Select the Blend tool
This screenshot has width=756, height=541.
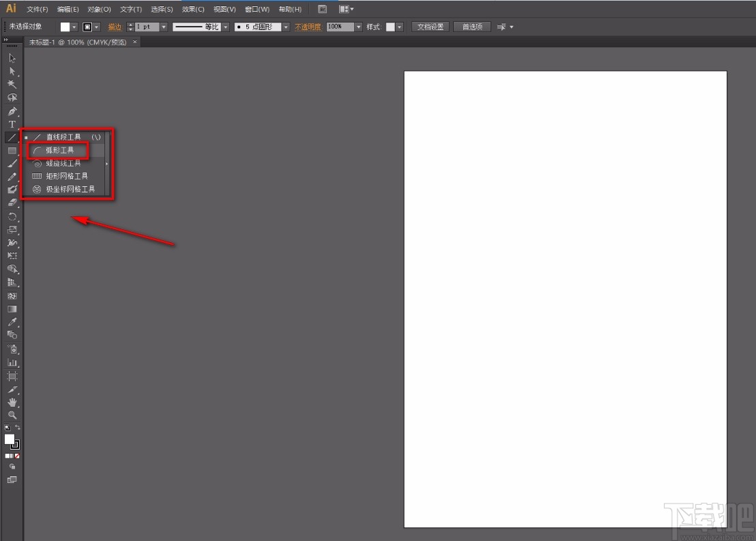click(12, 335)
